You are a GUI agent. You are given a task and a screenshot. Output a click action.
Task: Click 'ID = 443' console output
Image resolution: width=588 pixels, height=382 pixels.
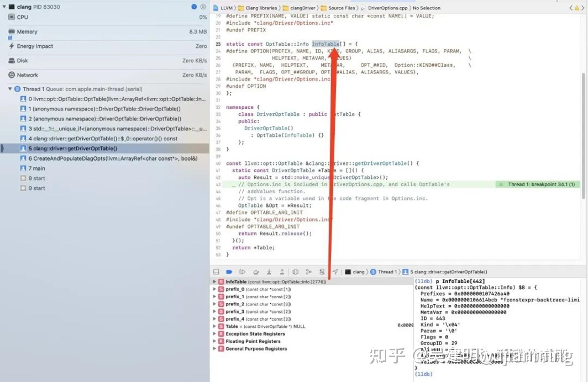point(433,318)
